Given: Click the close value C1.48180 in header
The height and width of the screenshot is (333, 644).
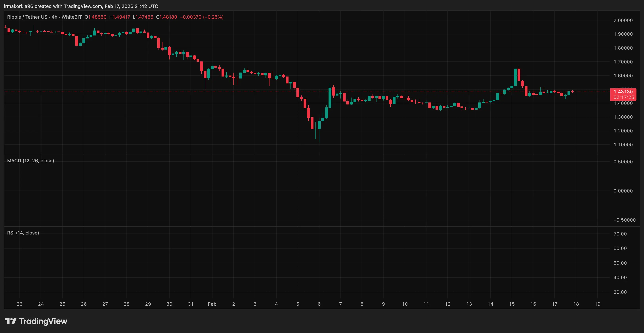Looking at the screenshot, I should pyautogui.click(x=166, y=17).
